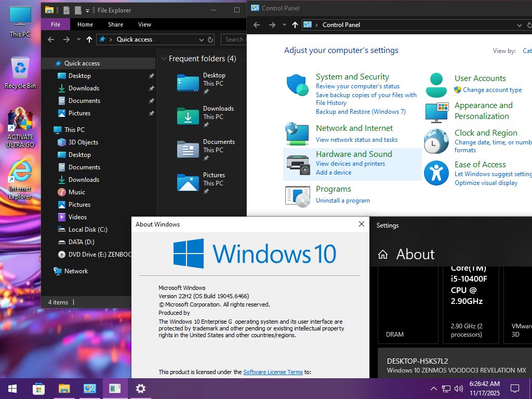Click the User Accounts person icon
The image size is (532, 399).
tap(436, 85)
